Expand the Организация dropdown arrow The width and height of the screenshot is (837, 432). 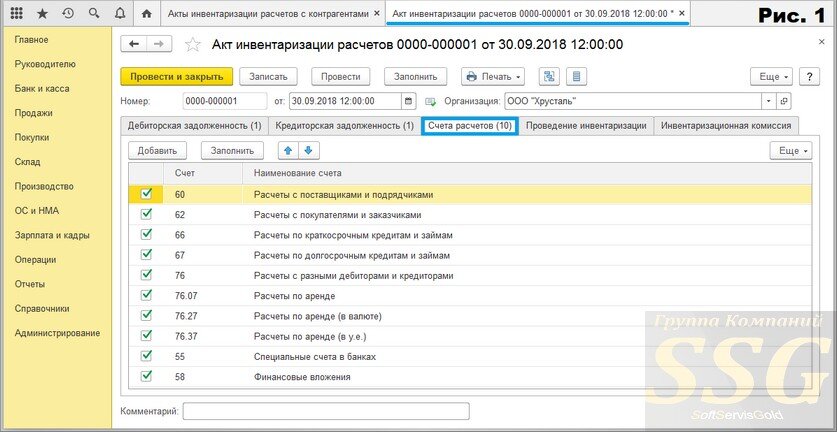[x=769, y=101]
